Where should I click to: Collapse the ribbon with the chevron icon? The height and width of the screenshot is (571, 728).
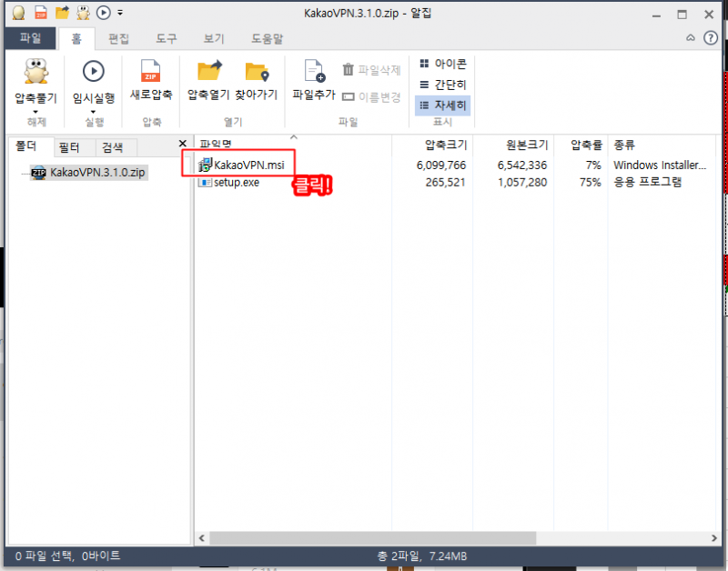691,38
